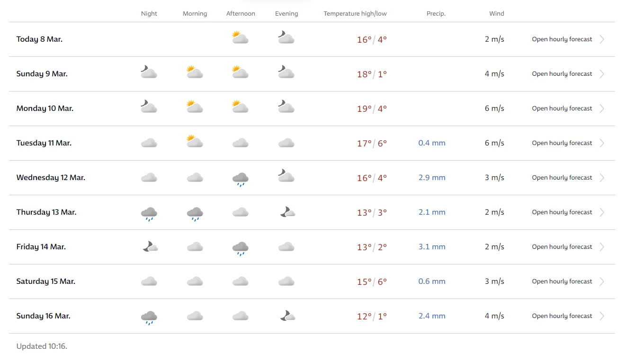Expand Today 8 Mar. row chevron
Image resolution: width=644 pixels, height=354 pixels.
pyautogui.click(x=602, y=39)
